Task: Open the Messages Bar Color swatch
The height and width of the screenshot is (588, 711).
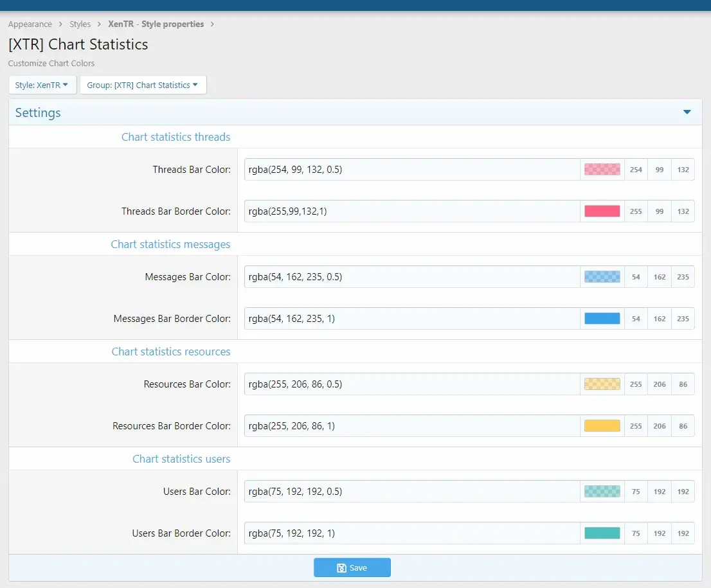Action: point(602,277)
